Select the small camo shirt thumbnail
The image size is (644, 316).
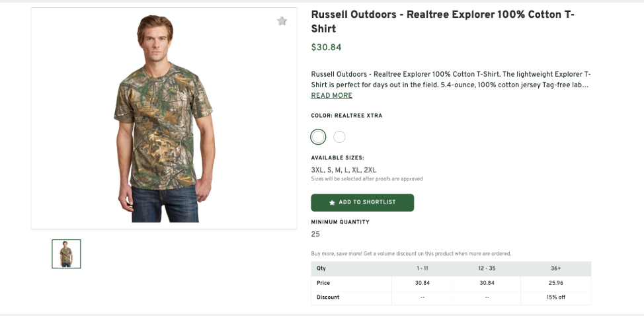66,254
